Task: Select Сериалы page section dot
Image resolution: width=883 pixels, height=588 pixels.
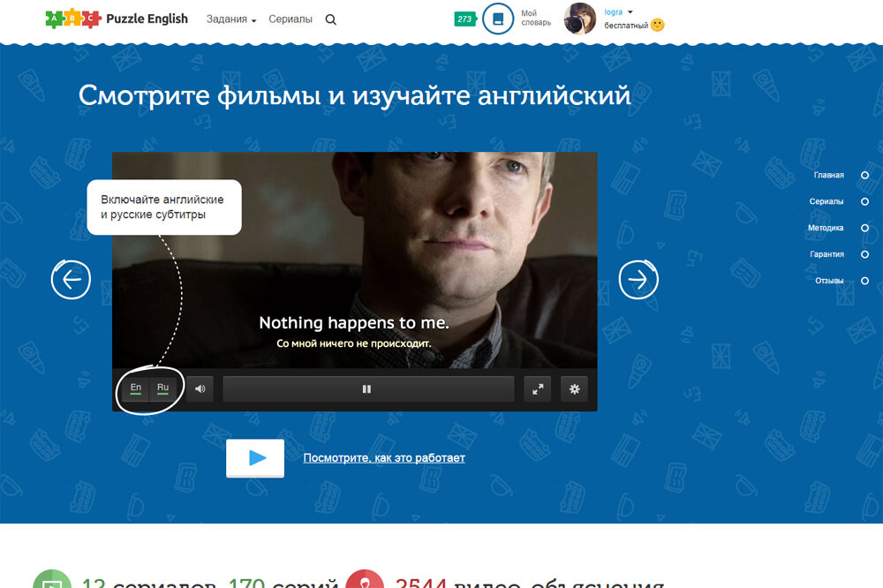Action: [x=865, y=201]
